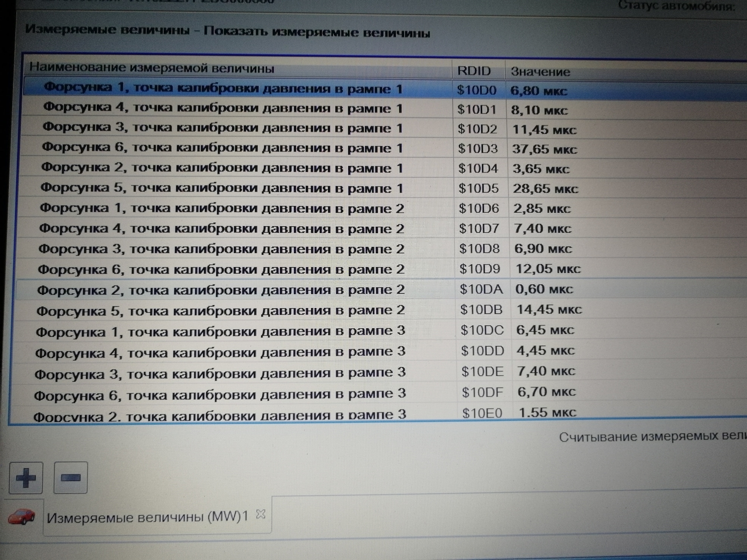Click the red car icon
This screenshot has height=560, width=747.
(x=22, y=517)
